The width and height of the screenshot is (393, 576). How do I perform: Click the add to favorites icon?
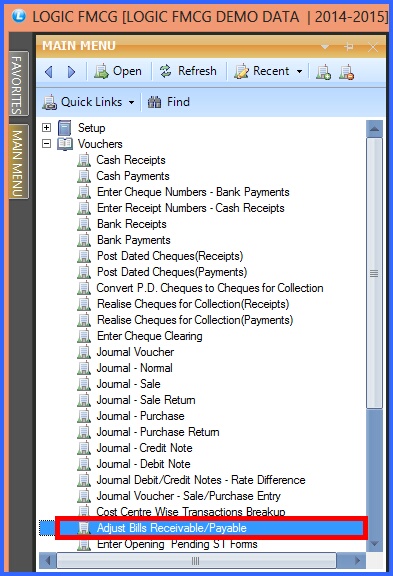pyautogui.click(x=324, y=72)
